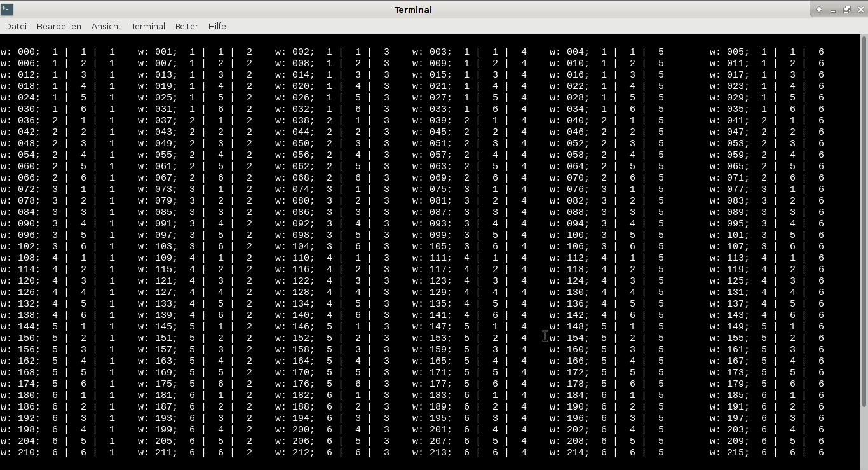The height and width of the screenshot is (470, 868).
Task: Close the Terminal window
Action: [x=860, y=10]
